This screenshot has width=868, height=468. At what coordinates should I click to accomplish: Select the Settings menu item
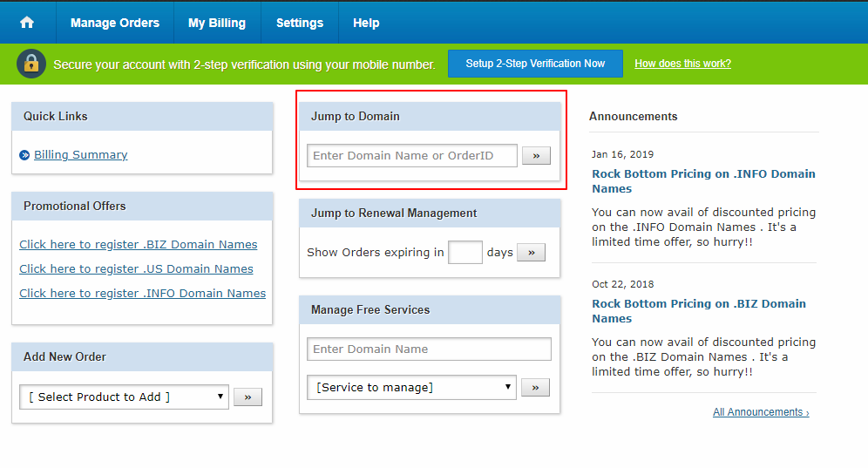(x=300, y=23)
